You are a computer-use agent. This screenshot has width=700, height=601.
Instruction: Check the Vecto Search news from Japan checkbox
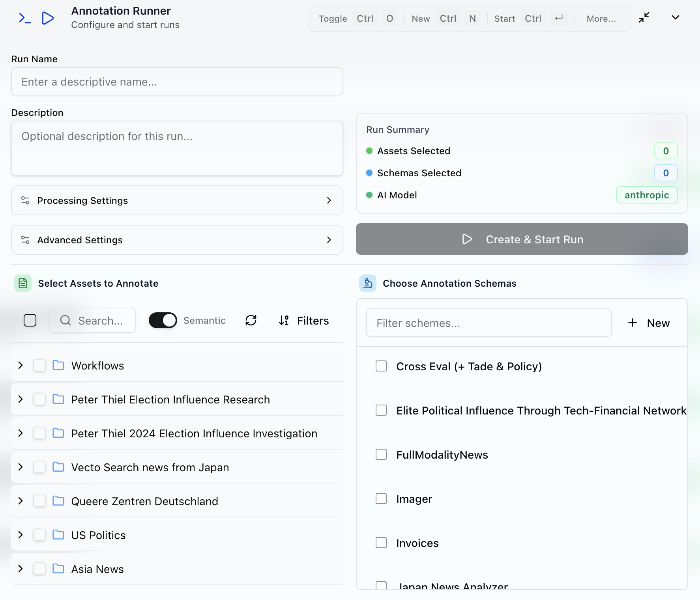pos(39,467)
